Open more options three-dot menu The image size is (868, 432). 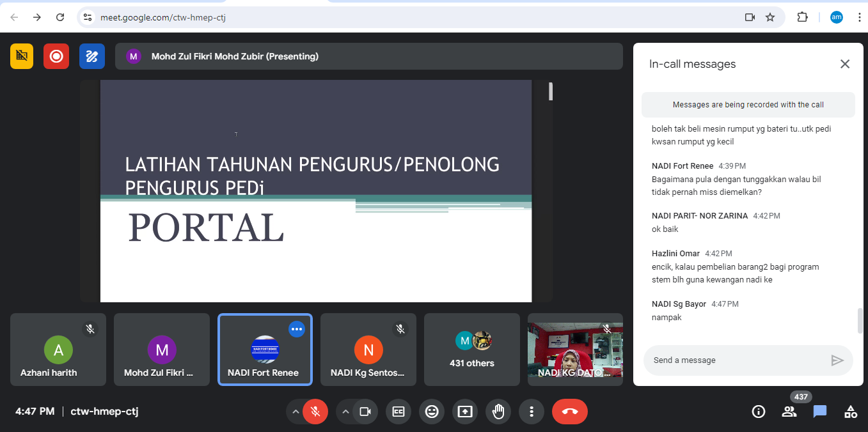[x=531, y=412]
